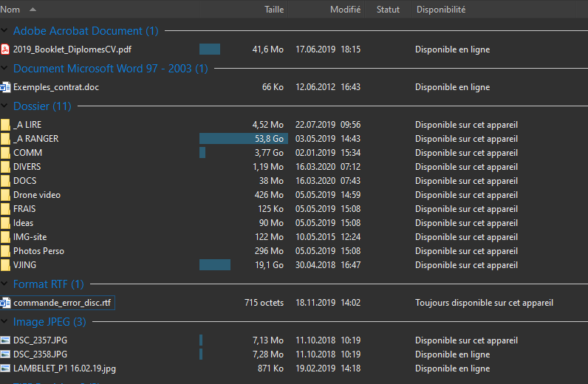Select the Adobe Acrobat Document (1) group title
The image size is (588, 384).
tap(86, 31)
